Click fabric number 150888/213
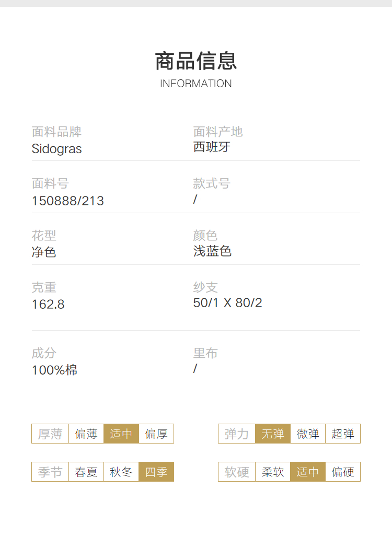392x548 pixels. [68, 201]
